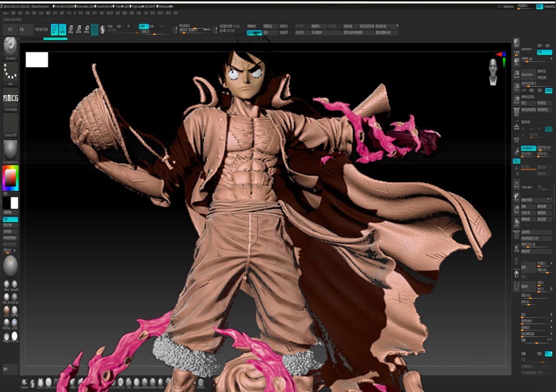
Task: Click the ZRemesher button
Action: [528, 75]
